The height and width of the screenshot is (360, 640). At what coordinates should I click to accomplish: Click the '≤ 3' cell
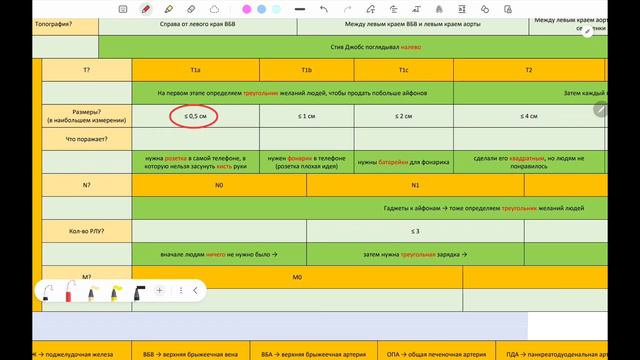click(415, 231)
